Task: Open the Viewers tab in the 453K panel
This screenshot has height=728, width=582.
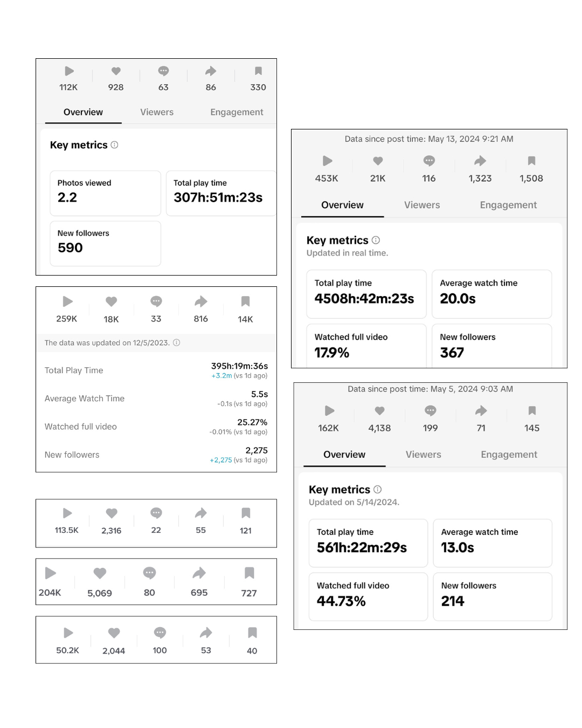Action: [422, 205]
